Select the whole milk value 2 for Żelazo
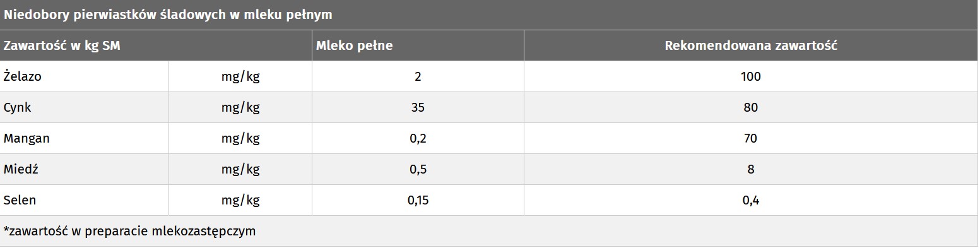 (418, 76)
